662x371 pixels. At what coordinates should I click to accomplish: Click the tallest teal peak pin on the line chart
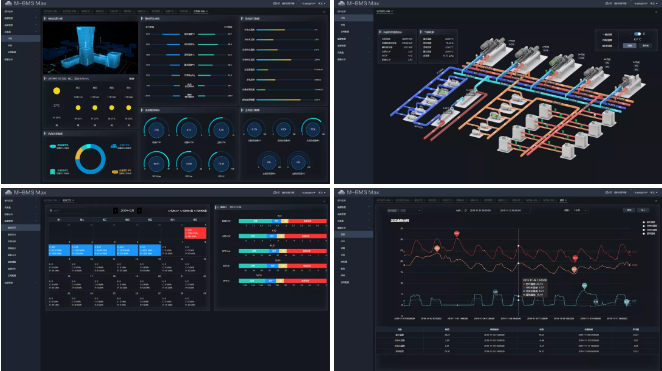pos(584,286)
